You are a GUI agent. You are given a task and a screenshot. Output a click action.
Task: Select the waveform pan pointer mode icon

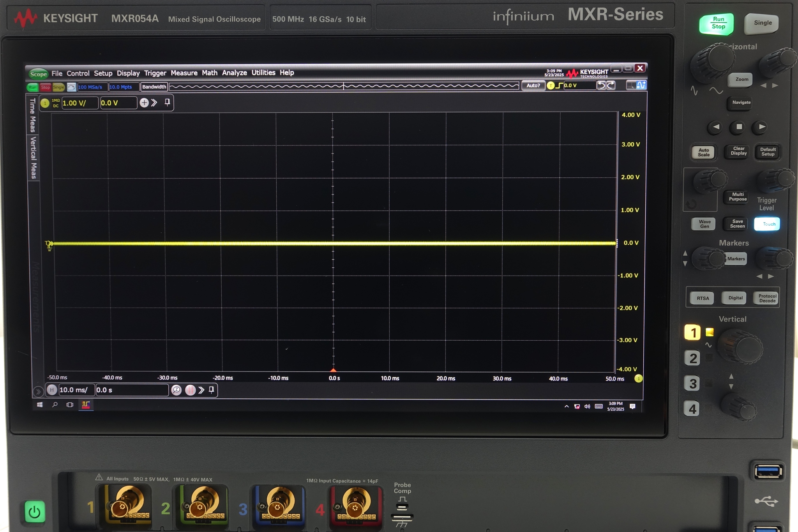[641, 85]
